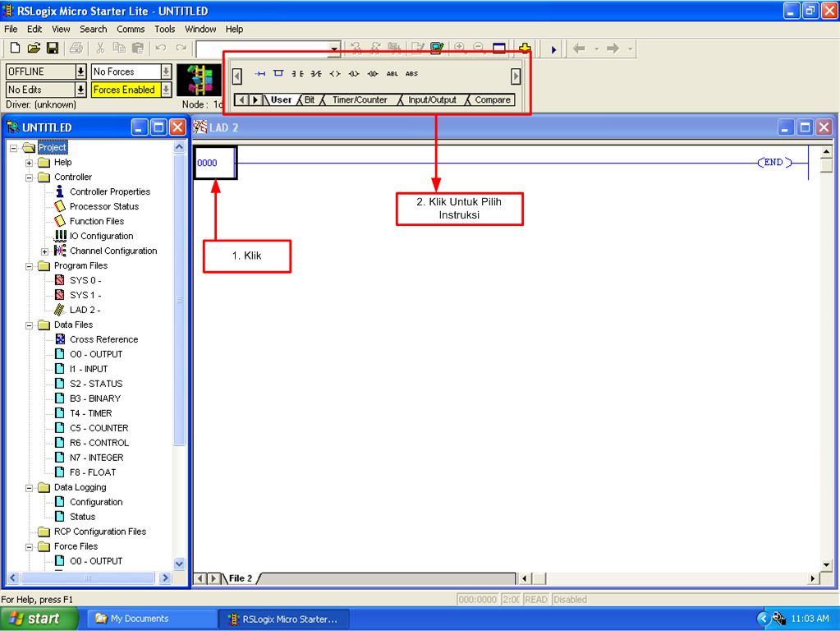Open Controller Properties
This screenshot has height=631, width=840.
coord(110,192)
